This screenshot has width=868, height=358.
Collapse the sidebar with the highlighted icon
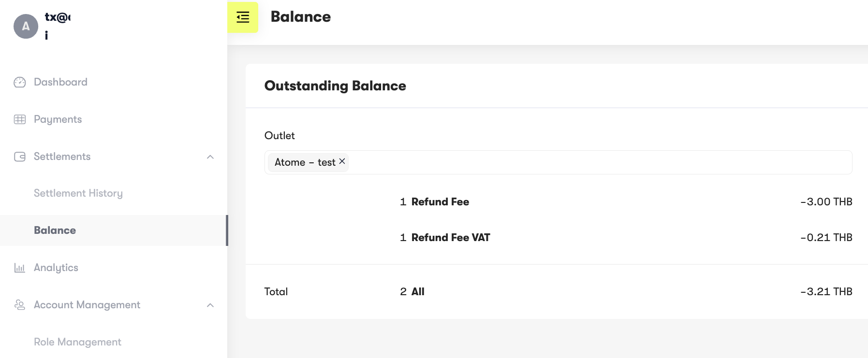point(242,17)
